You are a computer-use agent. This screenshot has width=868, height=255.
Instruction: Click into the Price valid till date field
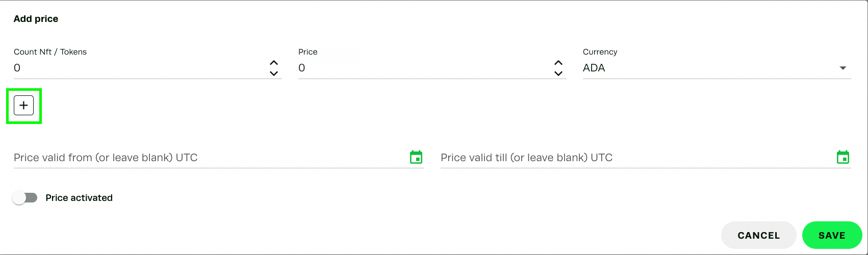(632, 158)
